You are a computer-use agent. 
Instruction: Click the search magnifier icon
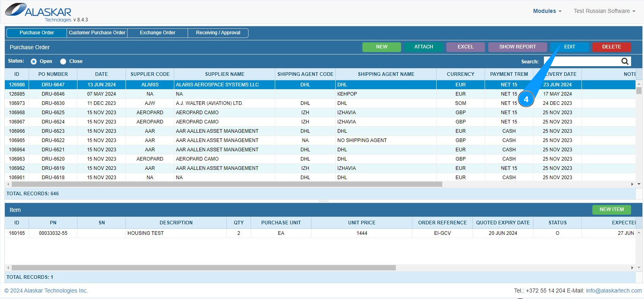click(625, 61)
